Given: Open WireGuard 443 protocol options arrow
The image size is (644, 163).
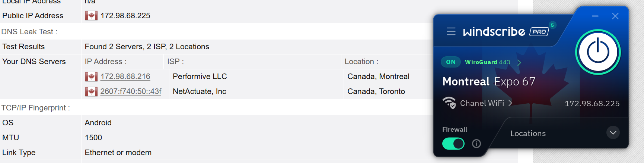Looking at the screenshot, I should (519, 62).
